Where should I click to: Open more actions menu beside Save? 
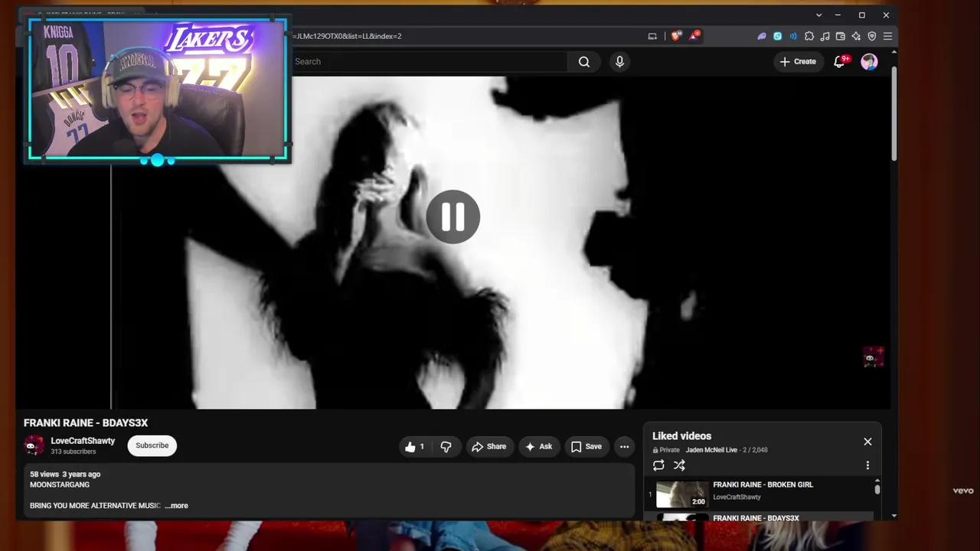tap(624, 446)
